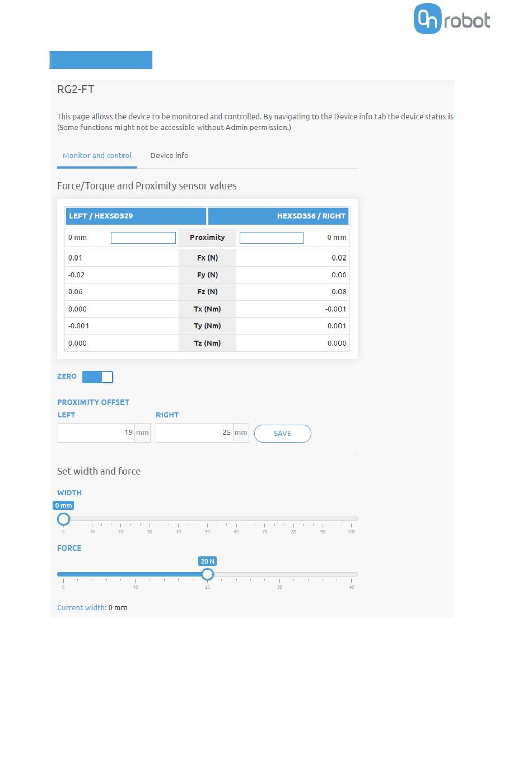Click the 10 tick label on Force slider

[x=136, y=587]
